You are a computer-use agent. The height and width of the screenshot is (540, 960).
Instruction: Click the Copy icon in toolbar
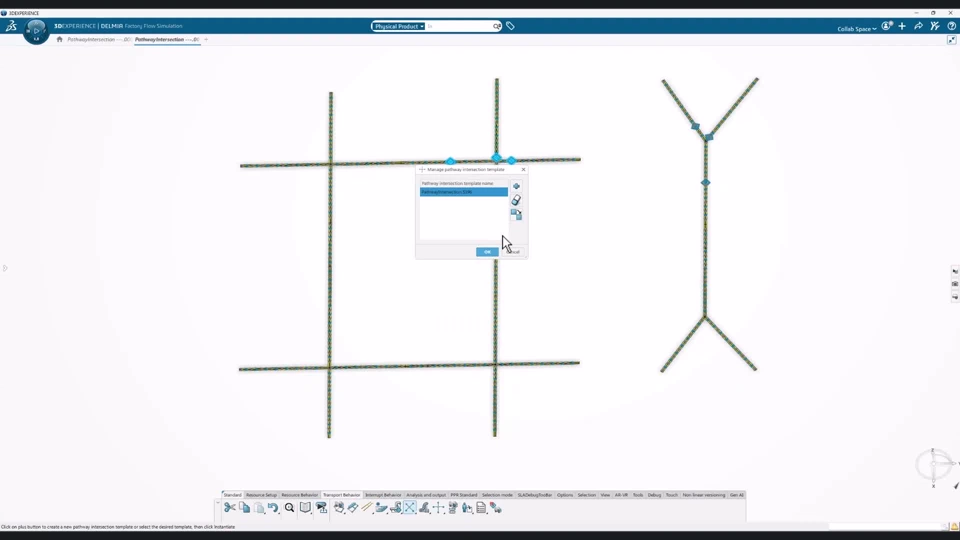(x=244, y=508)
